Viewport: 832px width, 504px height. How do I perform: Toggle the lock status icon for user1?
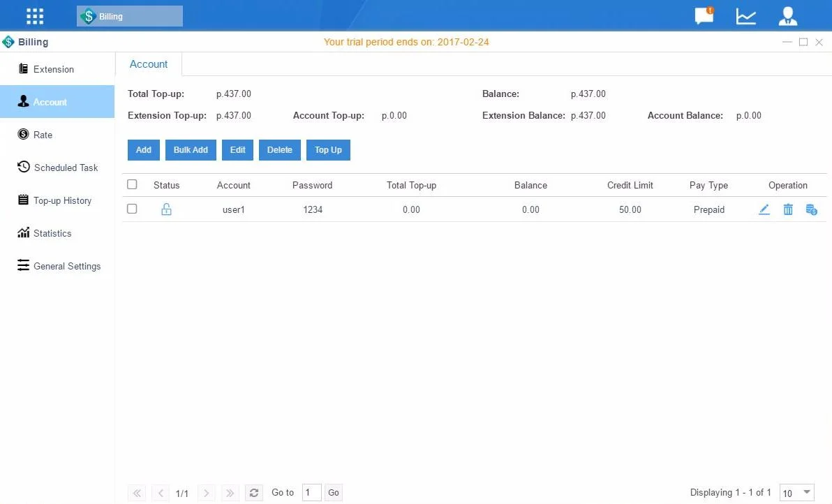click(x=166, y=209)
